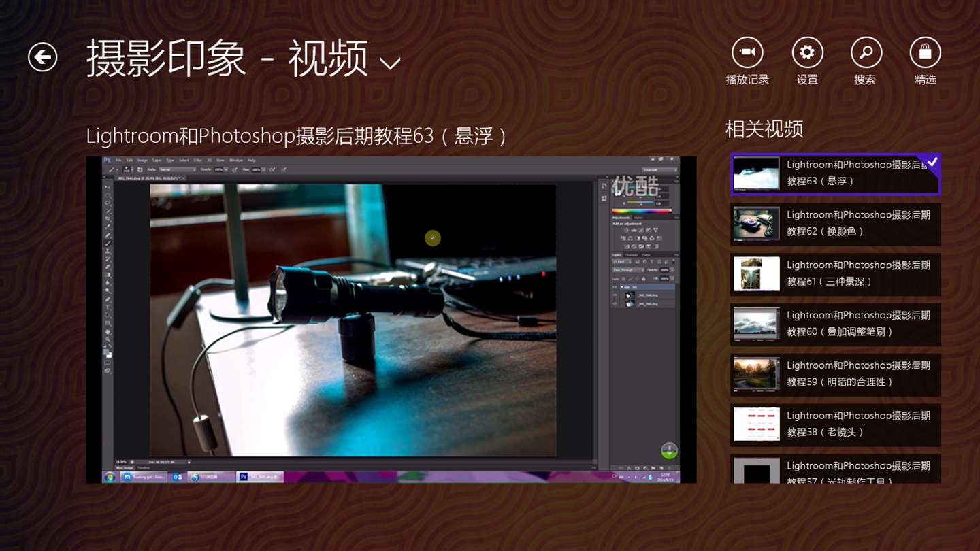
Task: Open 设置 settings gear
Action: pyautogui.click(x=807, y=62)
